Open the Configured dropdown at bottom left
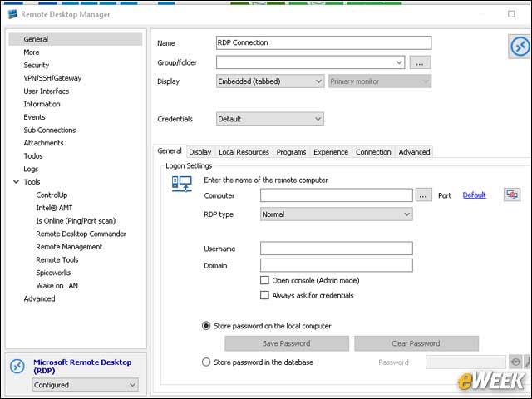This screenshot has width=532, height=399. [x=85, y=385]
